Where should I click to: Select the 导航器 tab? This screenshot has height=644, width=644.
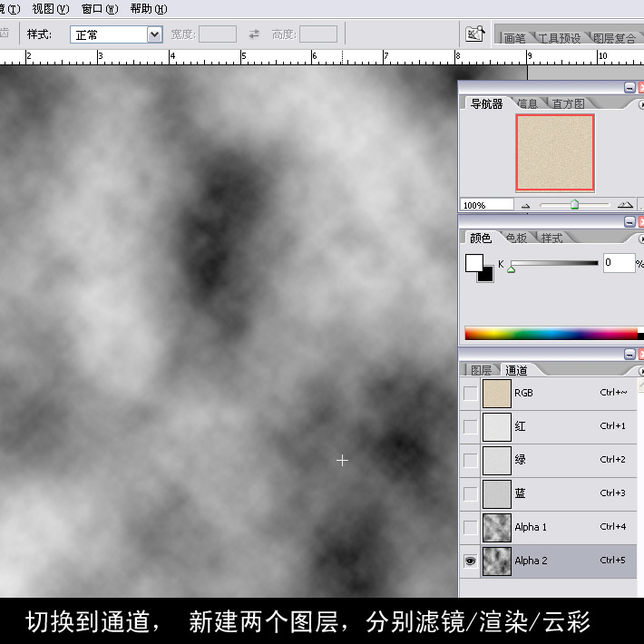click(x=486, y=104)
